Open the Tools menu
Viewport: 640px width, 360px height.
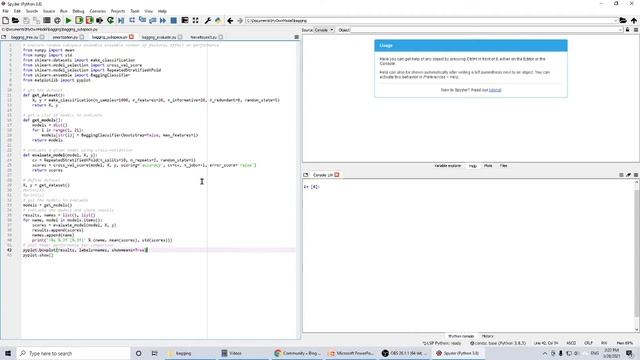(x=135, y=11)
